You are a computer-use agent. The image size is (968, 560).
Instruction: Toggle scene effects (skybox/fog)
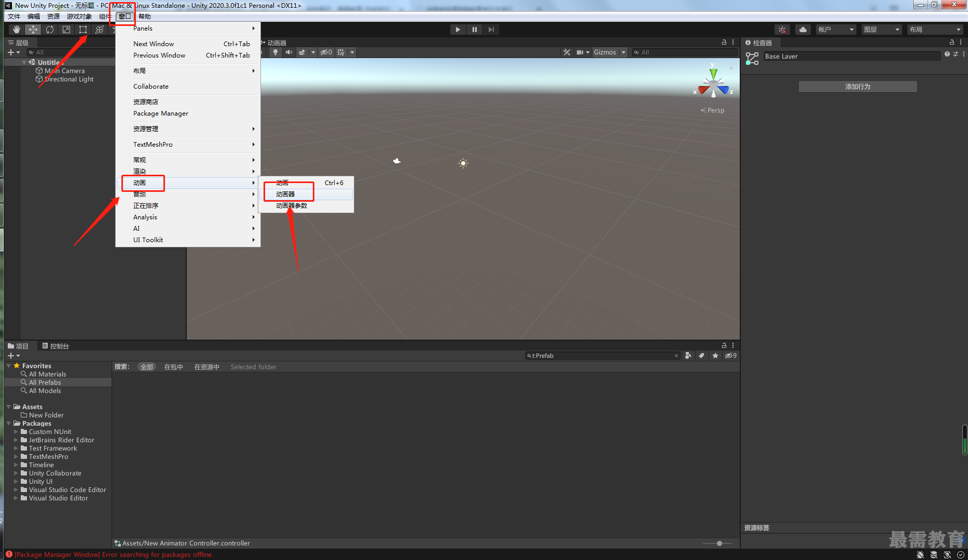302,52
